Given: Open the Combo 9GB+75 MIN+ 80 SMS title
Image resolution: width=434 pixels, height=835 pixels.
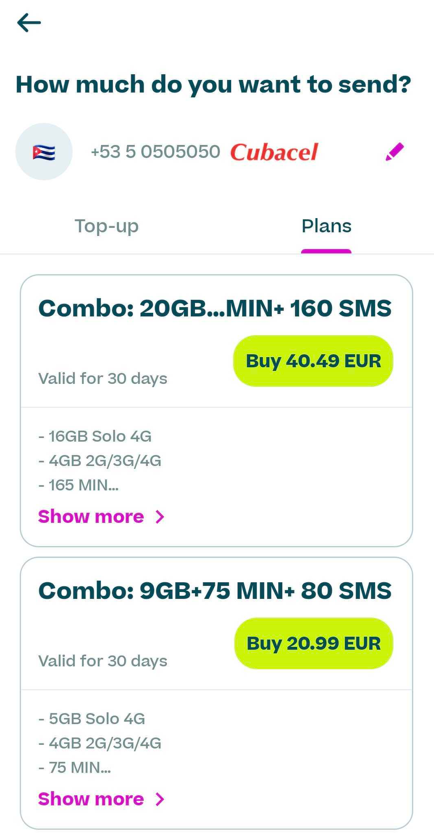Looking at the screenshot, I should pos(215,591).
